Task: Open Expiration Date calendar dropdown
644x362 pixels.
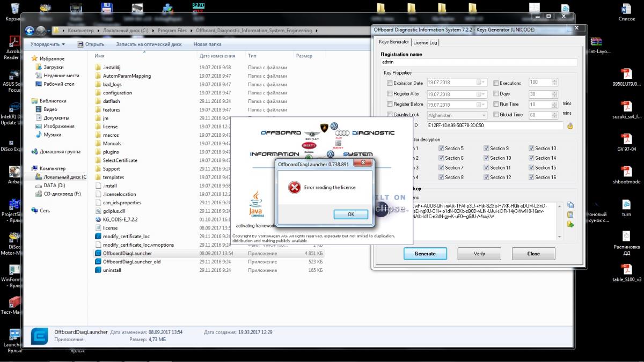Action: pos(482,83)
